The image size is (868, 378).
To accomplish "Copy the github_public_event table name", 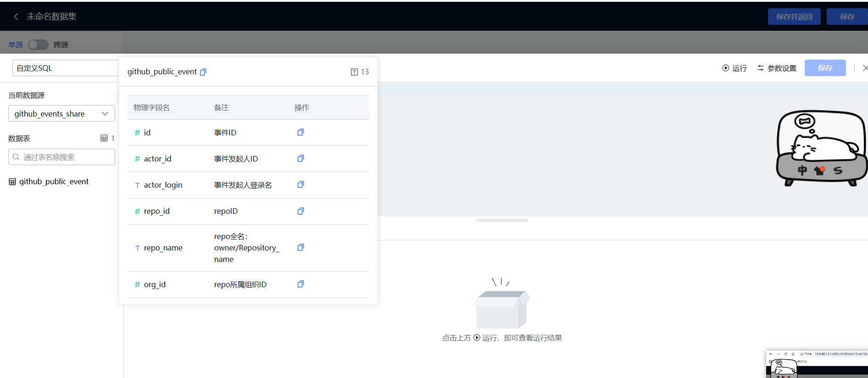I will 203,72.
